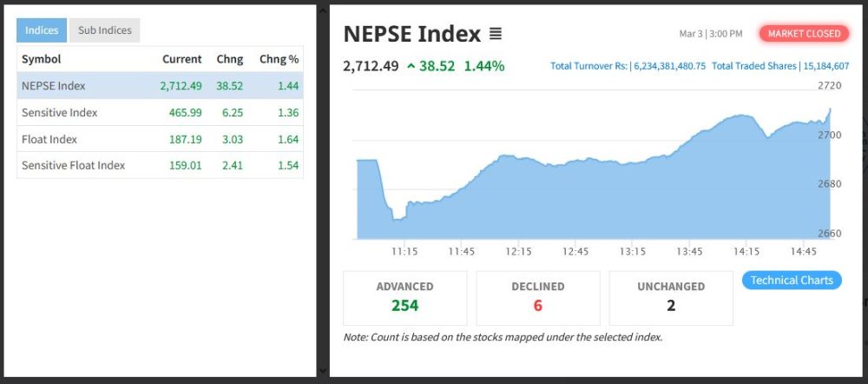Select the Sensitive Index row
868x384 pixels.
tap(160, 113)
